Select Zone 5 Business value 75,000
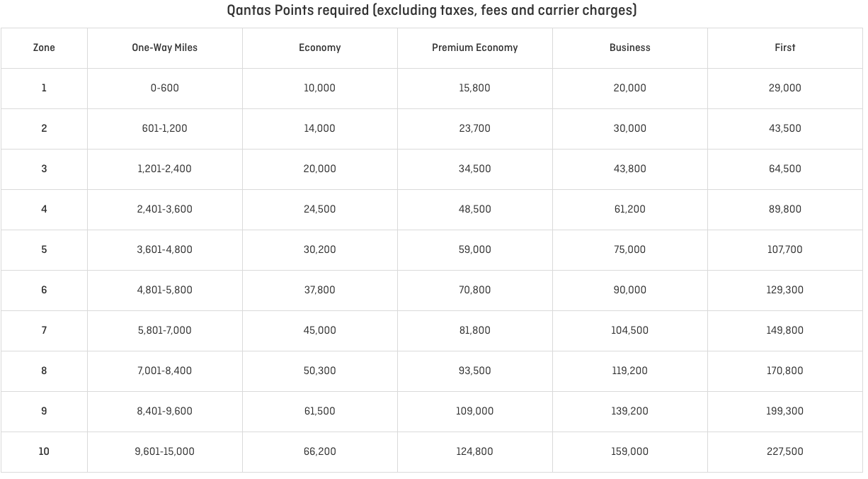This screenshot has height=479, width=868. 629,249
